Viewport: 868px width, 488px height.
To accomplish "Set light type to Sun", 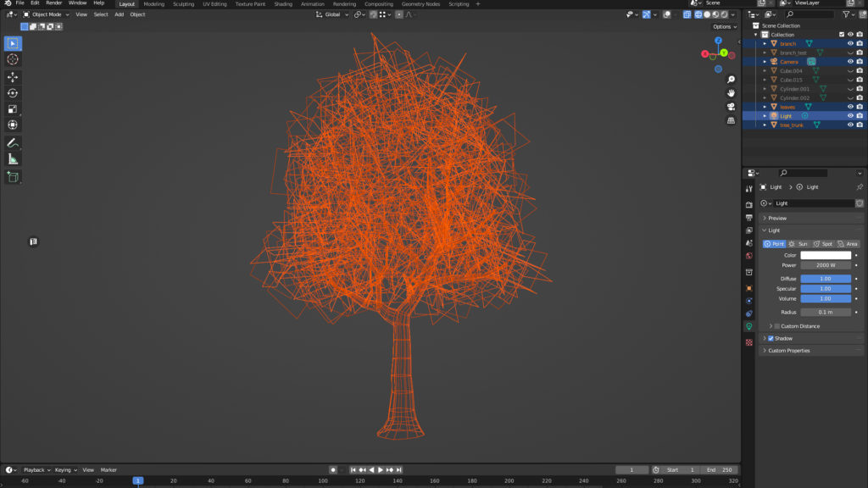I will tap(798, 244).
